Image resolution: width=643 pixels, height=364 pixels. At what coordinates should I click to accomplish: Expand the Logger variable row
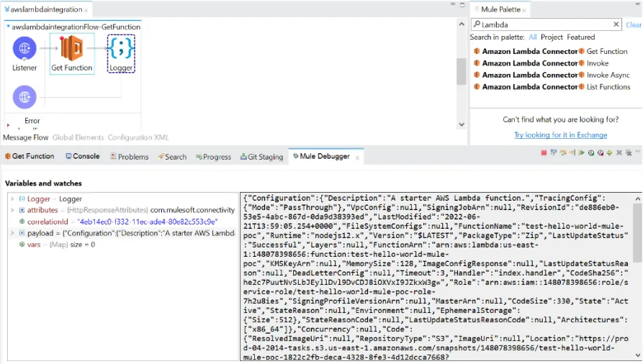pos(12,199)
